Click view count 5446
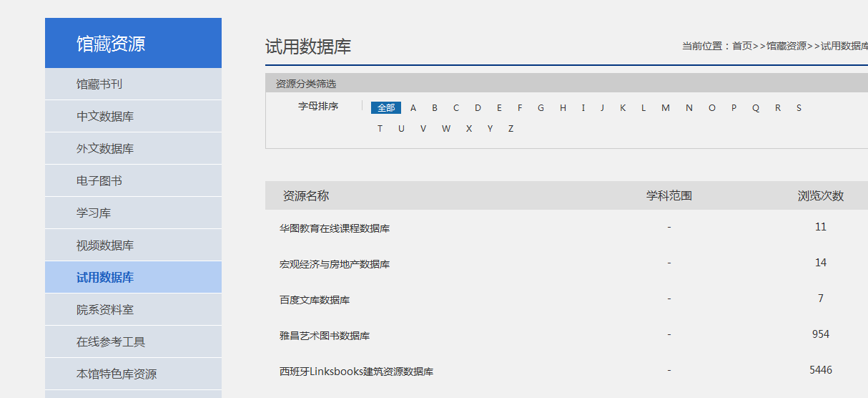The image size is (868, 398). (821, 370)
